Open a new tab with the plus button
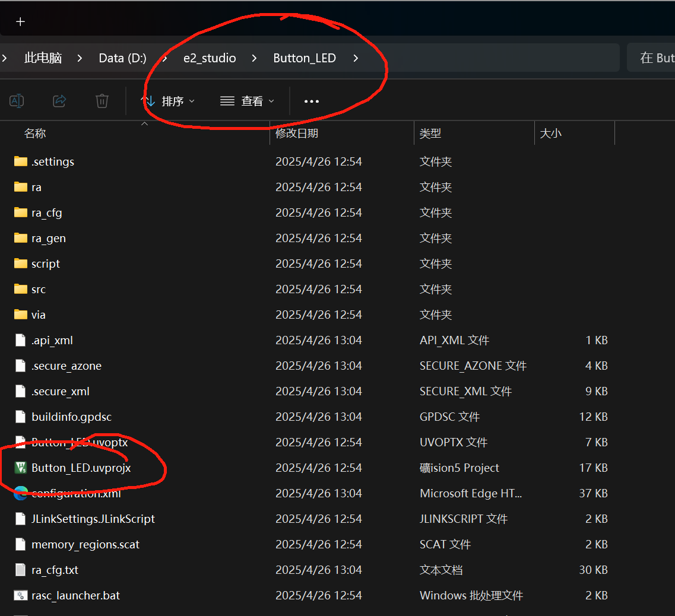Screen dimensions: 675x616 pos(20,21)
